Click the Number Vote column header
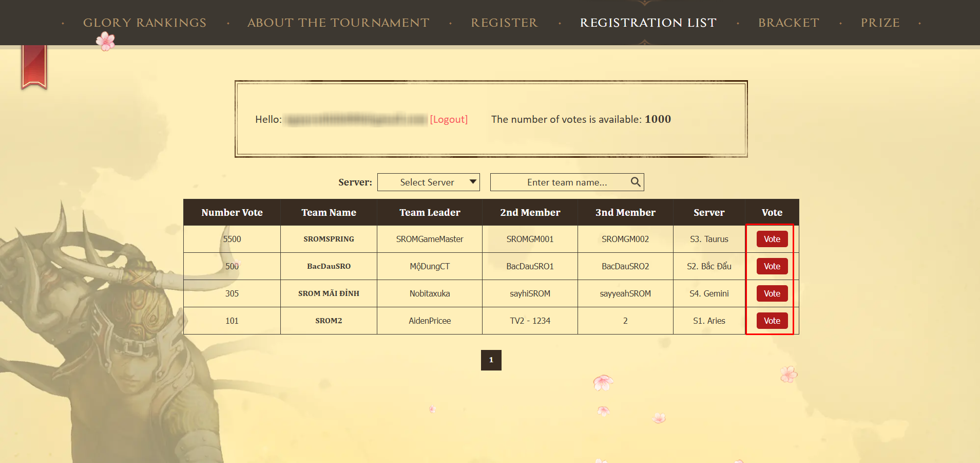The width and height of the screenshot is (980, 463). click(232, 212)
